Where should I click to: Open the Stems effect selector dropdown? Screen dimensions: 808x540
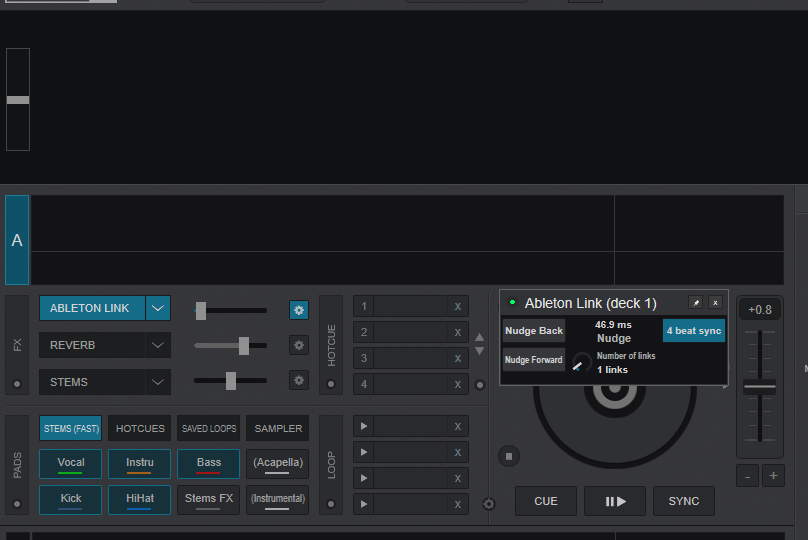pyautogui.click(x=158, y=382)
